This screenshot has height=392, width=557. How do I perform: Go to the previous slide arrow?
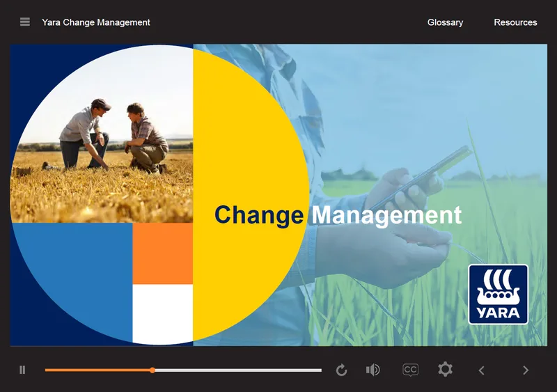point(481,370)
